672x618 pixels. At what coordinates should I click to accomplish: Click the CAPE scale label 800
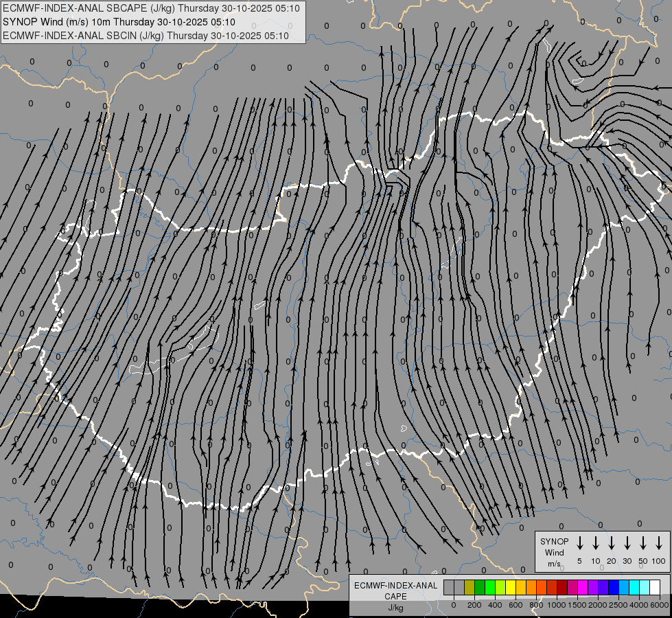536,605
